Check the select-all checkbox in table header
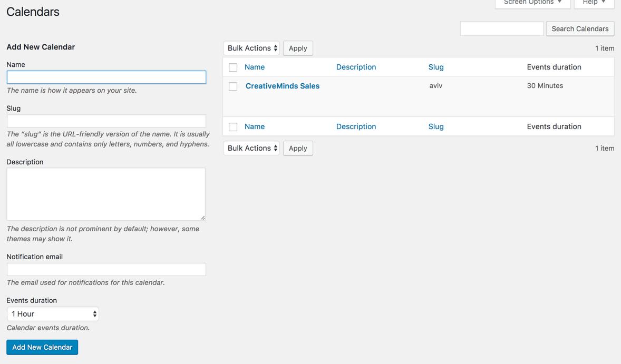Screen dimensions: 621x364 (233, 67)
